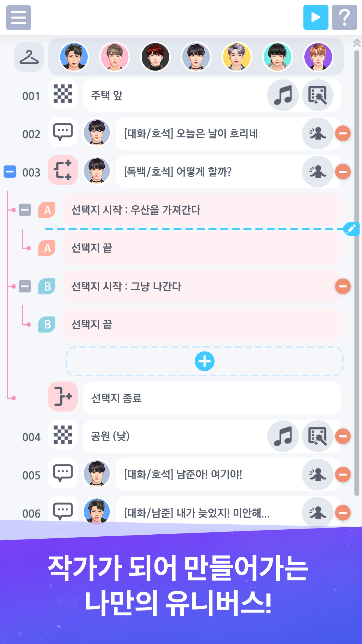Open the background effect icon on row 001
Image resolution: width=362 pixels, height=644 pixels.
coord(318,95)
